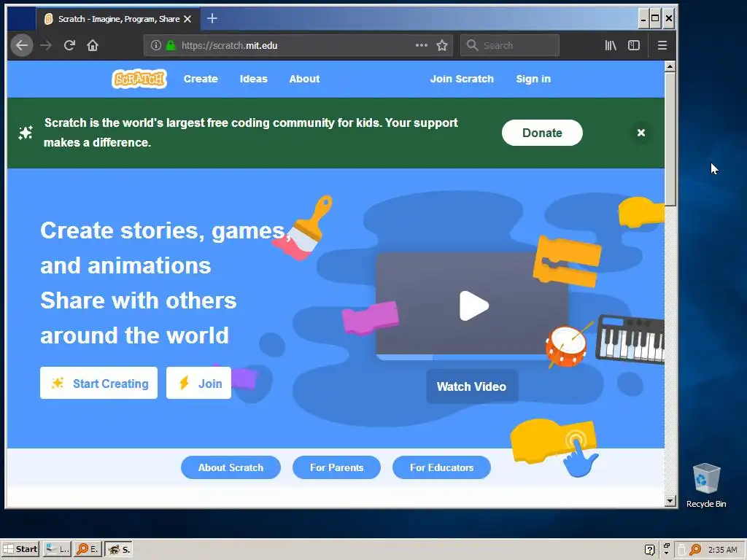The height and width of the screenshot is (560, 747).
Task: Click the scrollbar down arrow
Action: click(x=670, y=501)
